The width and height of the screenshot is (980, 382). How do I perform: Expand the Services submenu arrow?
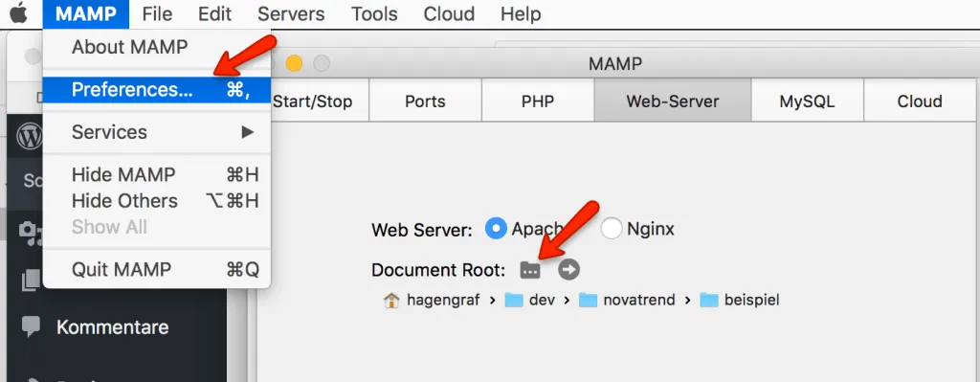point(248,132)
